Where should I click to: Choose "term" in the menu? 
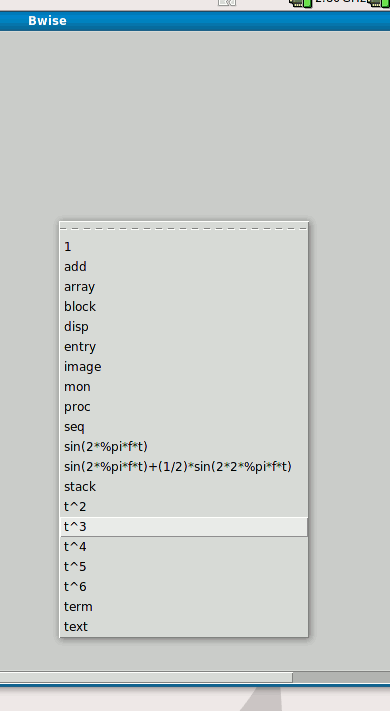click(184, 606)
